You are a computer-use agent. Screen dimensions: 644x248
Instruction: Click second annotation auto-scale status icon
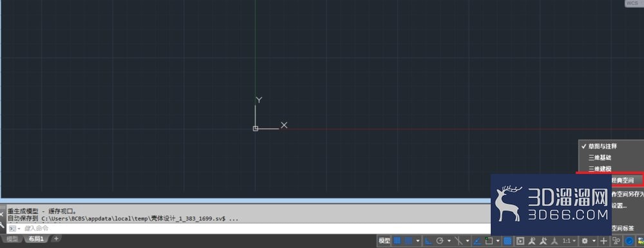pos(544,241)
